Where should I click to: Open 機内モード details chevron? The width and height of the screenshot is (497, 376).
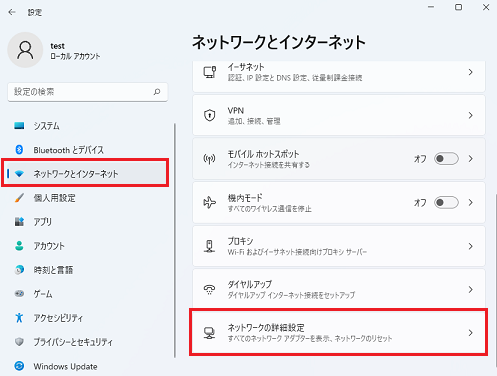tap(470, 202)
